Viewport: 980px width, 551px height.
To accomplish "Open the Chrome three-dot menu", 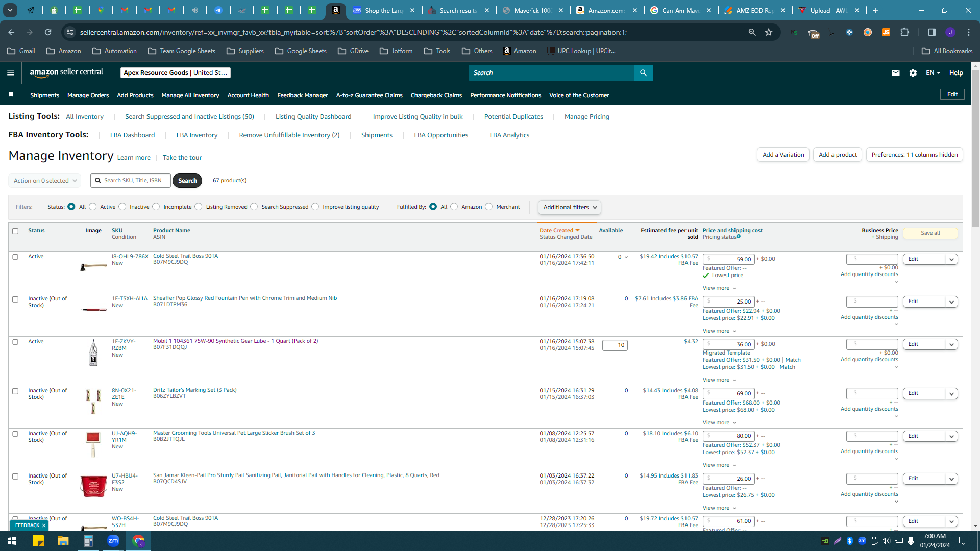I will pyautogui.click(x=969, y=32).
